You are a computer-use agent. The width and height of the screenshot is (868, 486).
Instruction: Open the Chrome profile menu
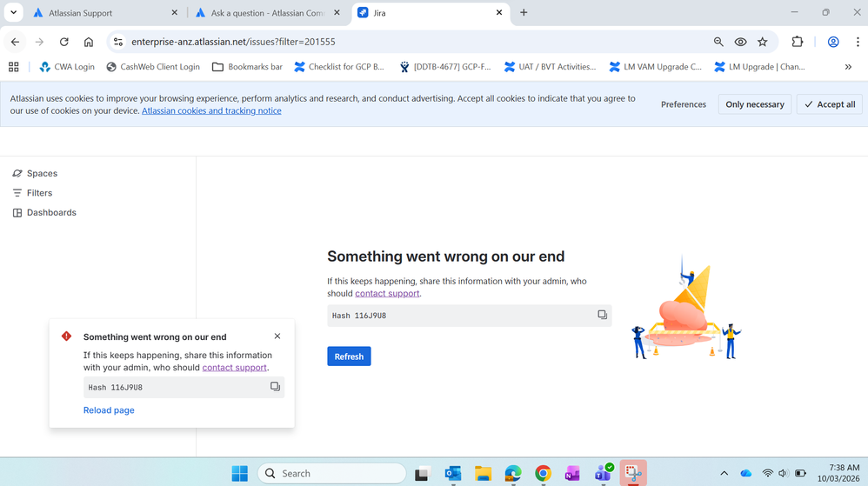pos(833,42)
